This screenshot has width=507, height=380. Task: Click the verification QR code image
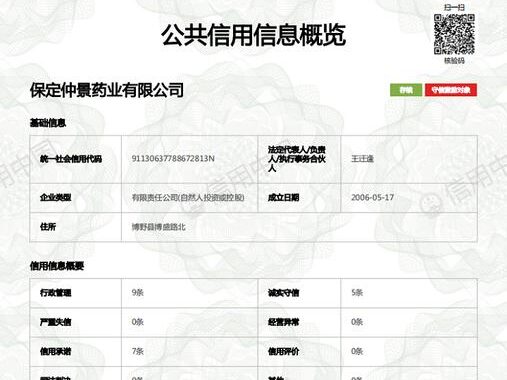click(x=454, y=34)
